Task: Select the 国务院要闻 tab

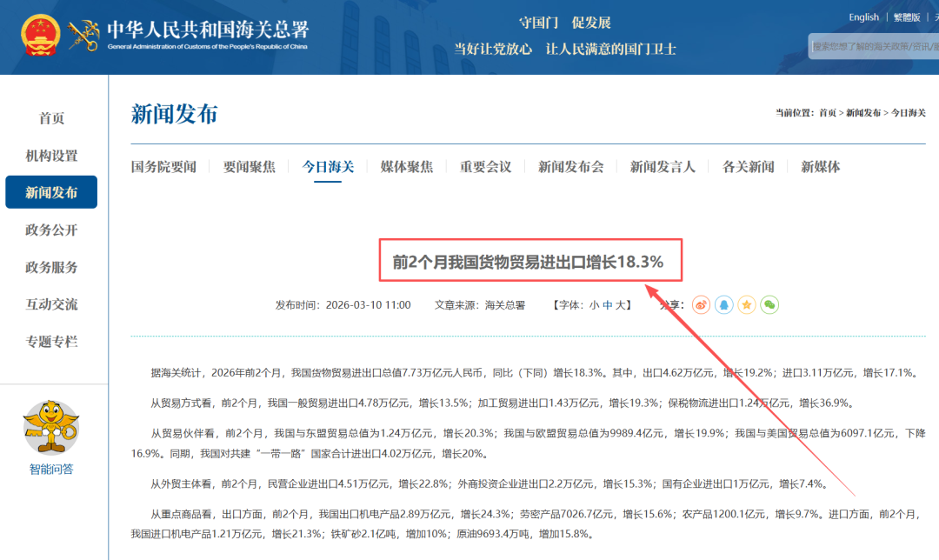Action: click(x=163, y=167)
